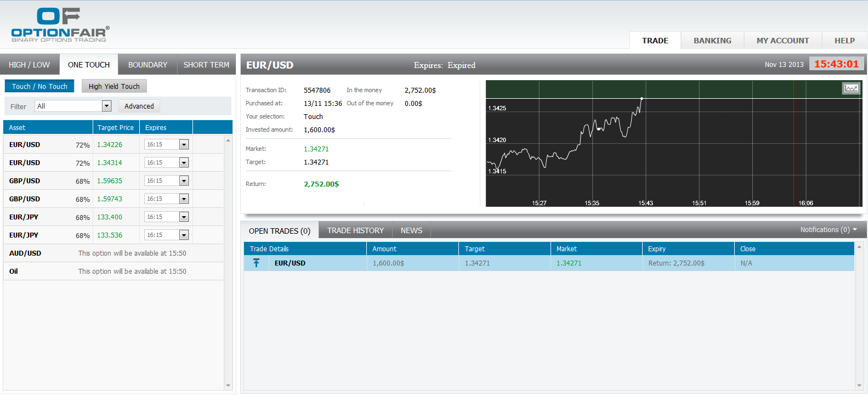Viewport: 868px width, 395px height.
Task: Click the Touch arrow icon in the open trade row
Action: click(256, 263)
